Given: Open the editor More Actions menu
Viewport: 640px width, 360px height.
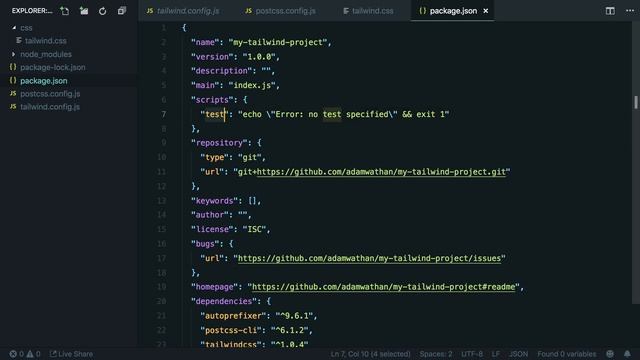Looking at the screenshot, I should (x=630, y=11).
